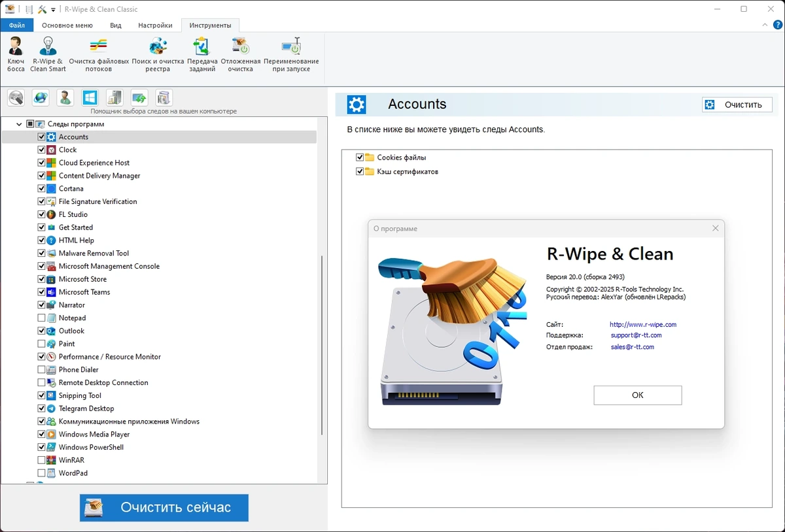Click the Telegram Desktop icon
This screenshot has width=785, height=532.
pyautogui.click(x=52, y=408)
